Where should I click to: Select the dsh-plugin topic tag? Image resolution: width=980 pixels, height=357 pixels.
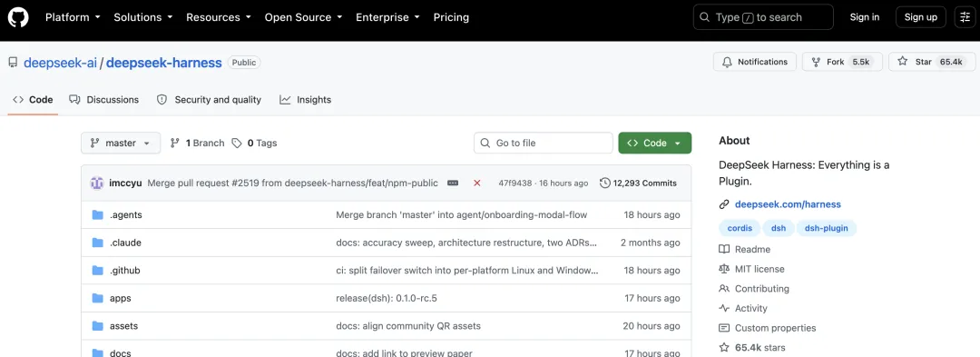pos(827,228)
